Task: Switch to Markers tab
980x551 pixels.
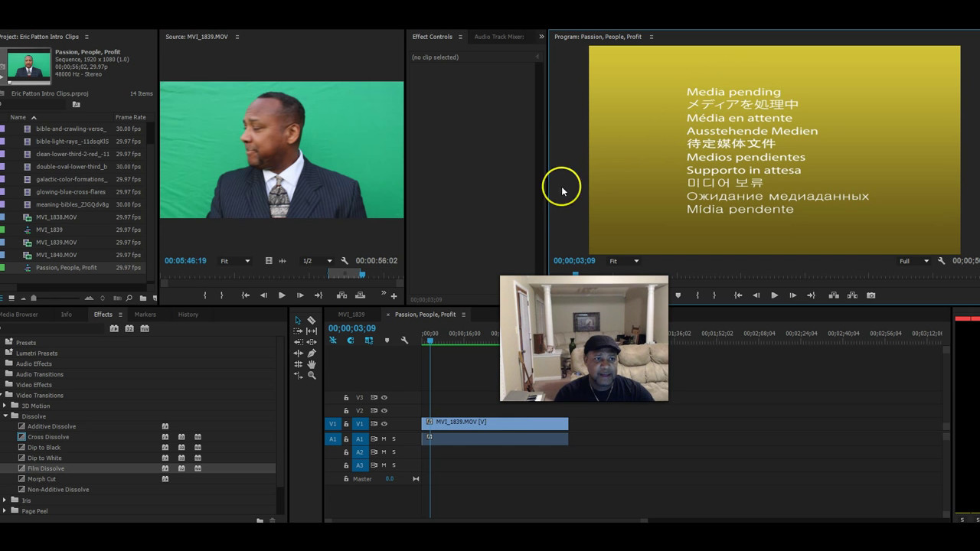Action: 145,315
